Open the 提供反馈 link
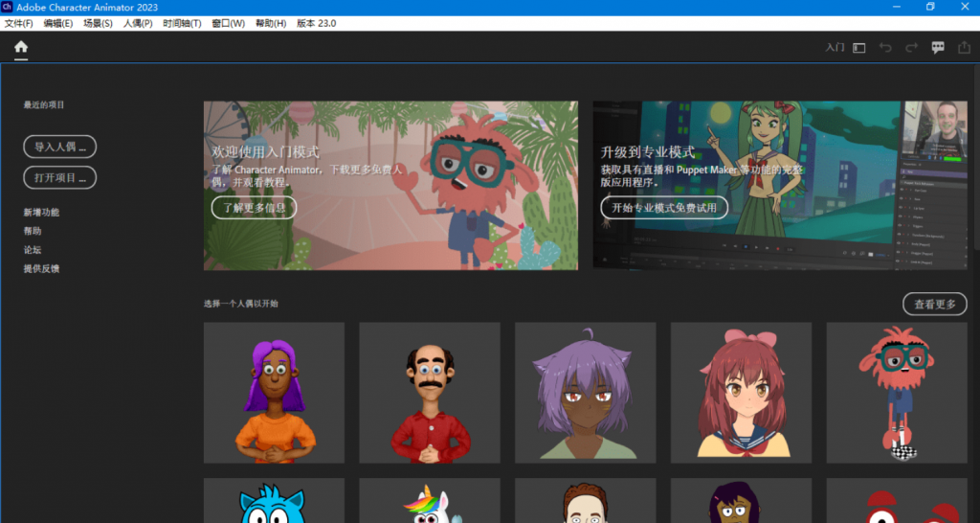The width and height of the screenshot is (980, 523). pyautogui.click(x=41, y=268)
